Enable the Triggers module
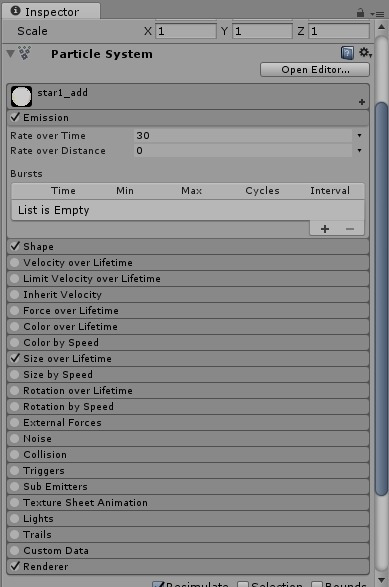The image size is (389, 587). (x=15, y=471)
